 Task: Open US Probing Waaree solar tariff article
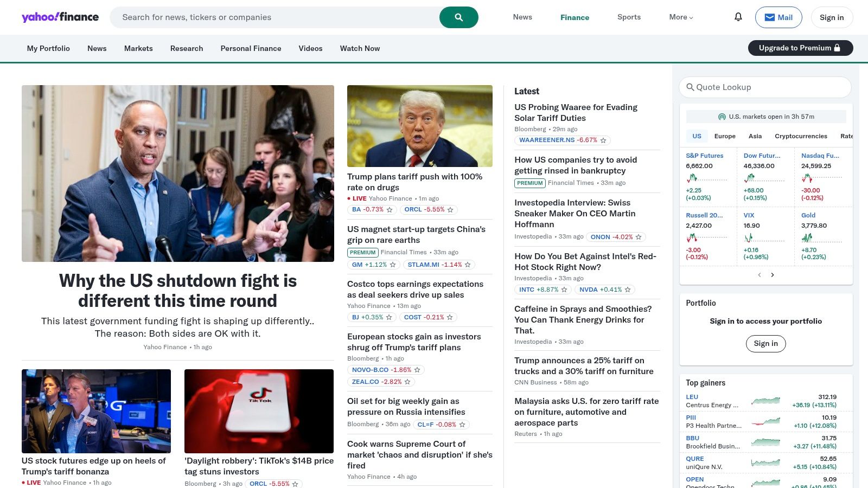(576, 113)
